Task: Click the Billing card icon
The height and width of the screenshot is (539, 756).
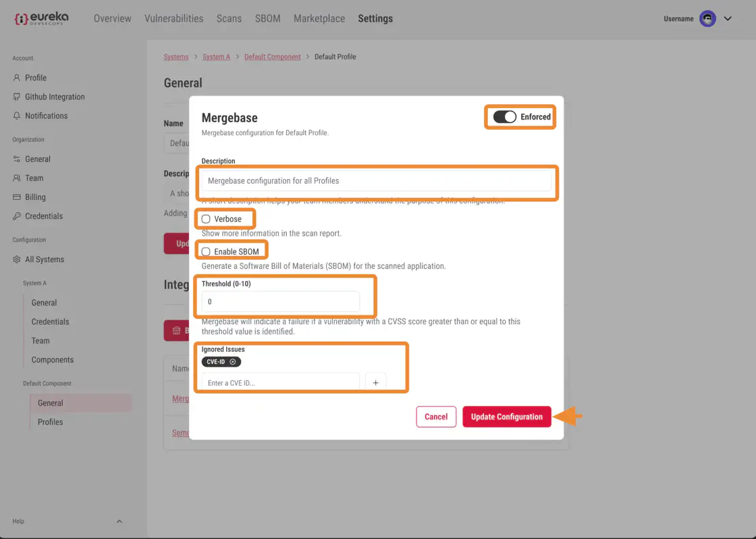Action: [x=17, y=197]
